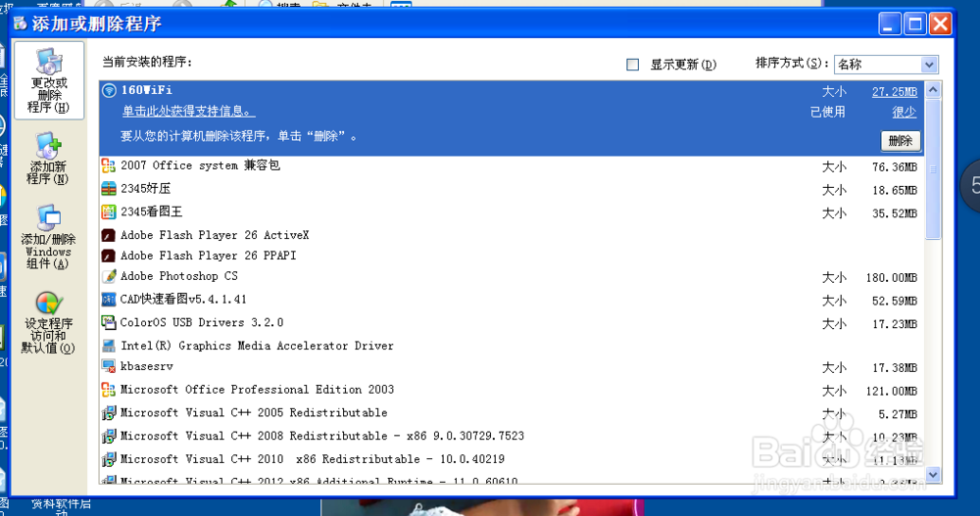This screenshot has width=980, height=516.
Task: Click the 121.00MB size value
Action: click(x=891, y=392)
